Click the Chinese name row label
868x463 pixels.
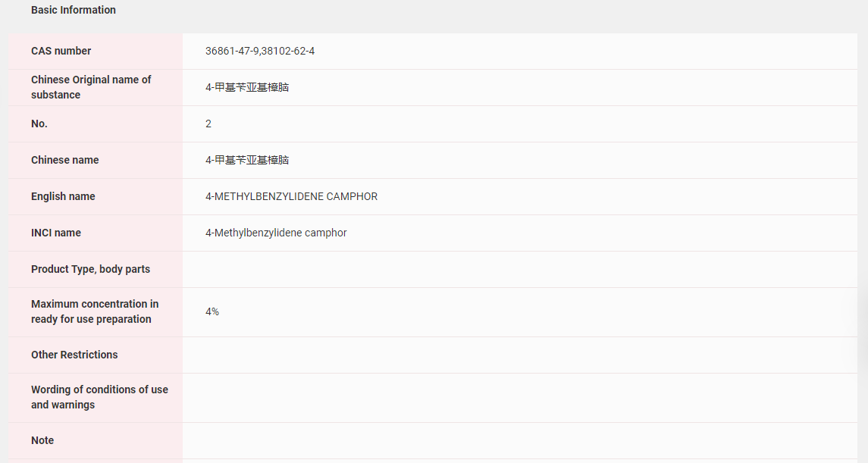pos(64,160)
